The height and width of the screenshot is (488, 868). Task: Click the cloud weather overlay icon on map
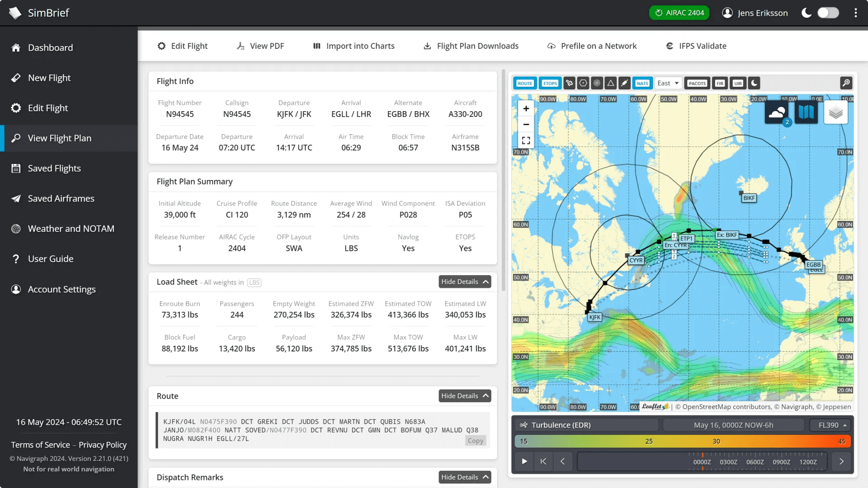[x=777, y=112]
